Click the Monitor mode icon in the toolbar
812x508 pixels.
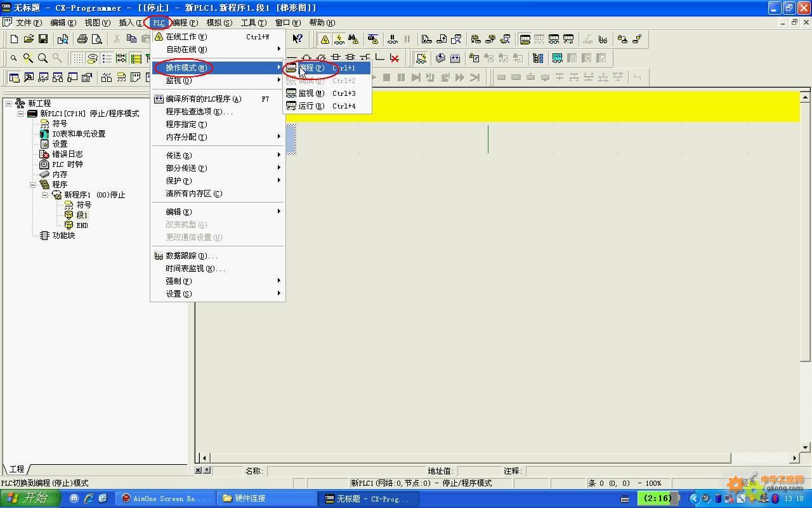tap(554, 39)
